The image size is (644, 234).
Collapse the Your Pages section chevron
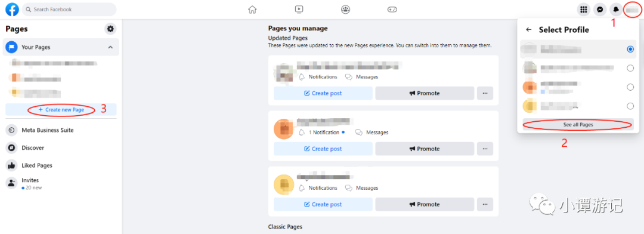[110, 47]
